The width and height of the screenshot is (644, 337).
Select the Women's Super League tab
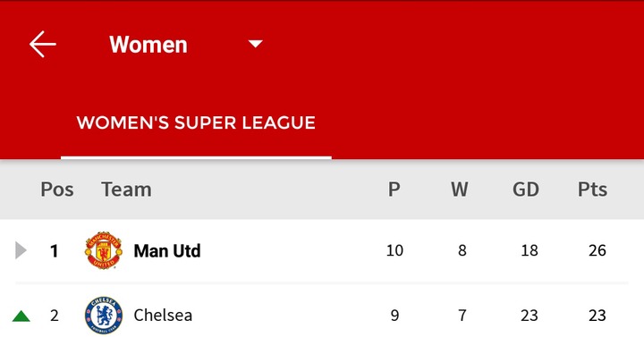(196, 122)
